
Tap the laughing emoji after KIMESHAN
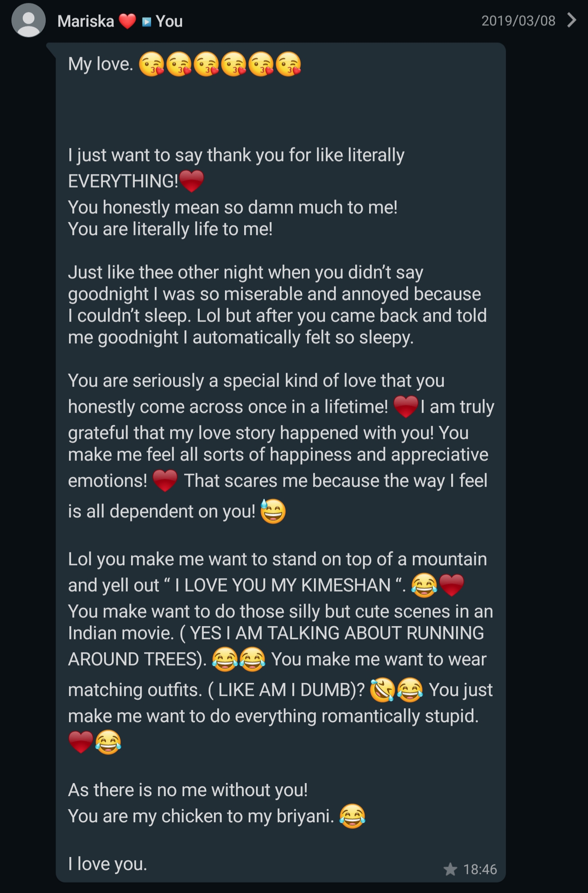click(424, 585)
